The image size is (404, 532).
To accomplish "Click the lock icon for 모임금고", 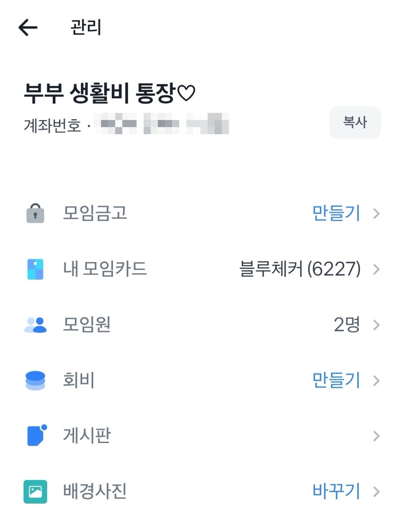I will click(x=35, y=214).
